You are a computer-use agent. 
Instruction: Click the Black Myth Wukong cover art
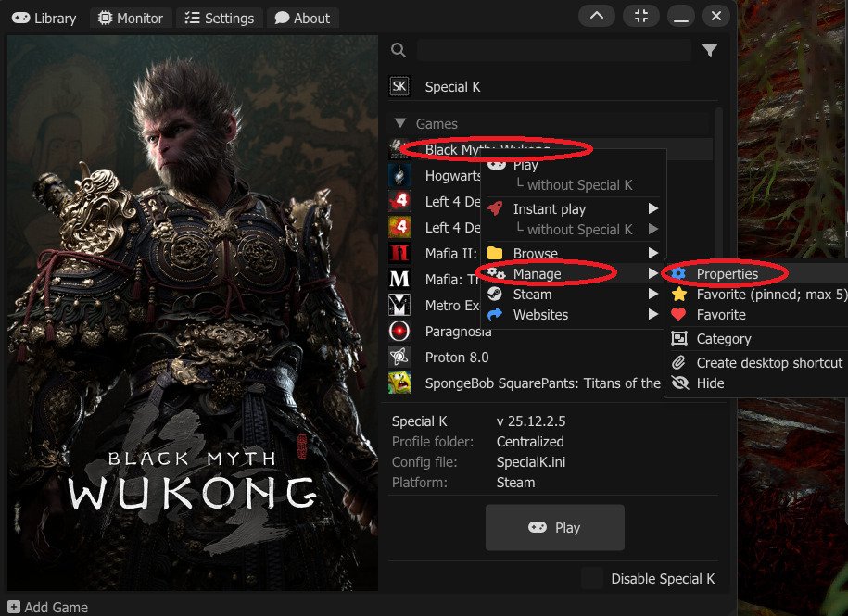(193, 313)
